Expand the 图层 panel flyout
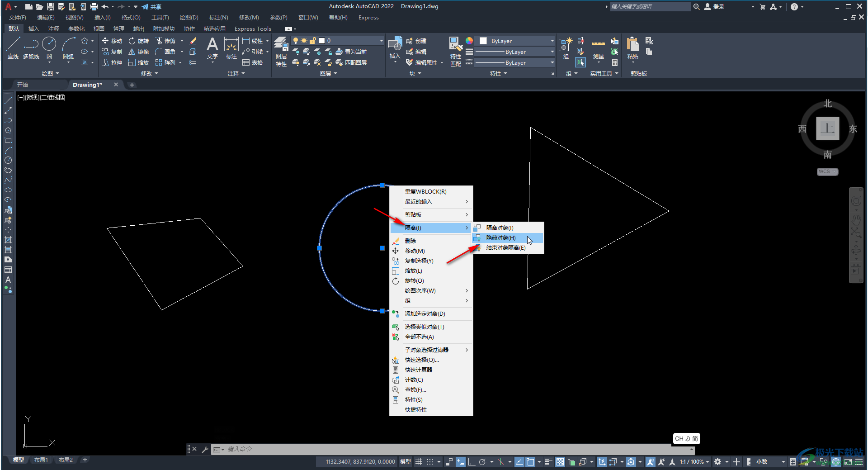868x470 pixels. 329,73
